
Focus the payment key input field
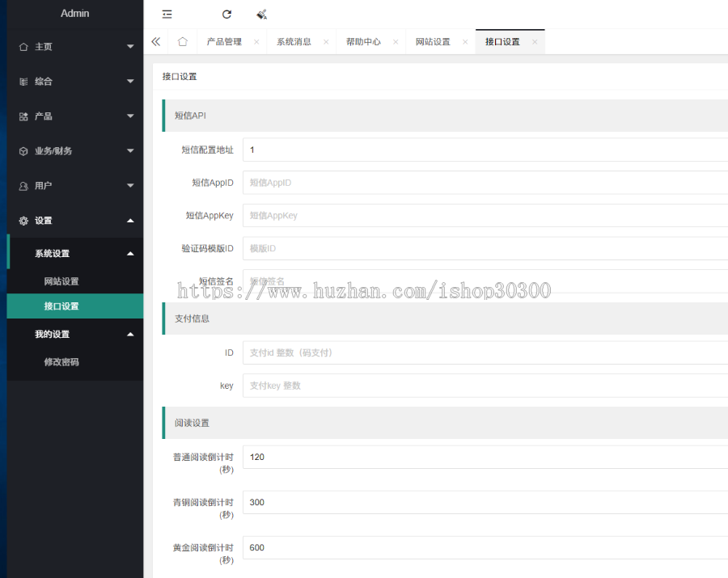[x=485, y=386]
